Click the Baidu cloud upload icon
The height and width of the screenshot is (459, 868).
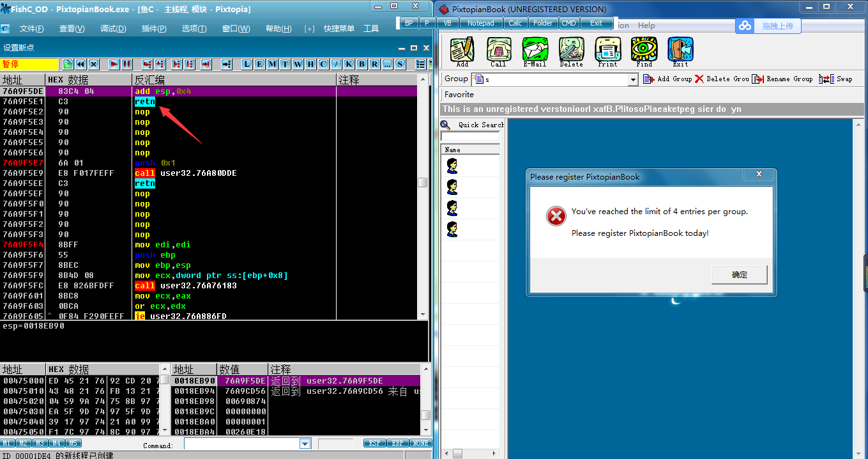point(745,26)
